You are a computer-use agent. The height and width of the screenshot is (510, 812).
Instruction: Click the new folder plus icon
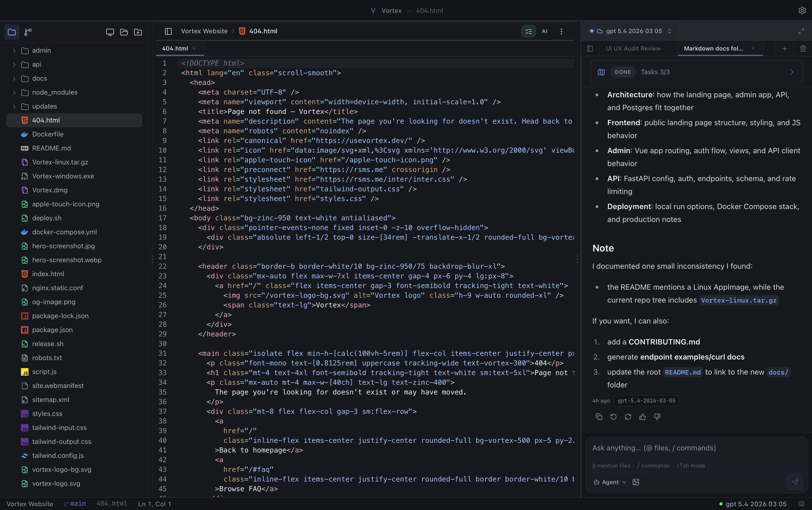(x=138, y=32)
